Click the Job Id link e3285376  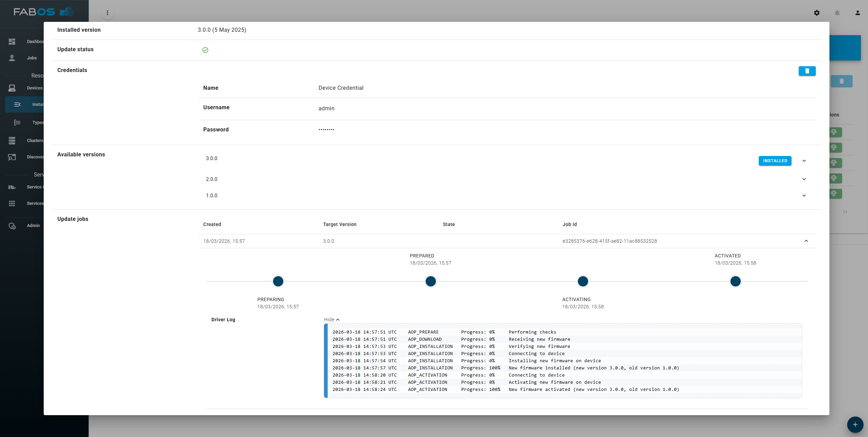[x=610, y=241]
